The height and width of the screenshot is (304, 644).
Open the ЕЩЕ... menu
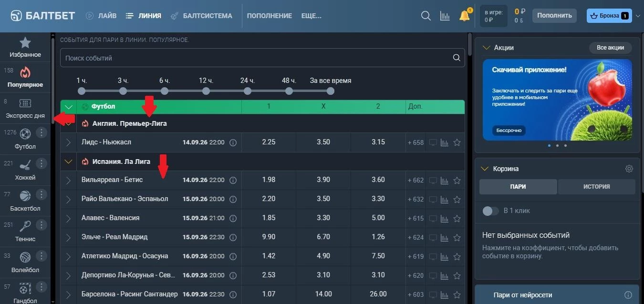point(312,16)
